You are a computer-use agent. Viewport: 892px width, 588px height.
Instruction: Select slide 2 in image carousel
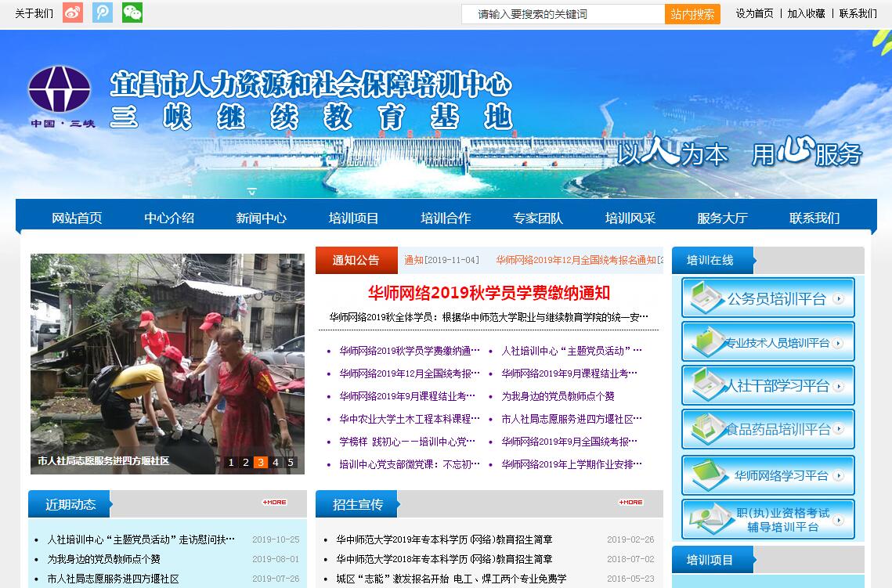246,463
